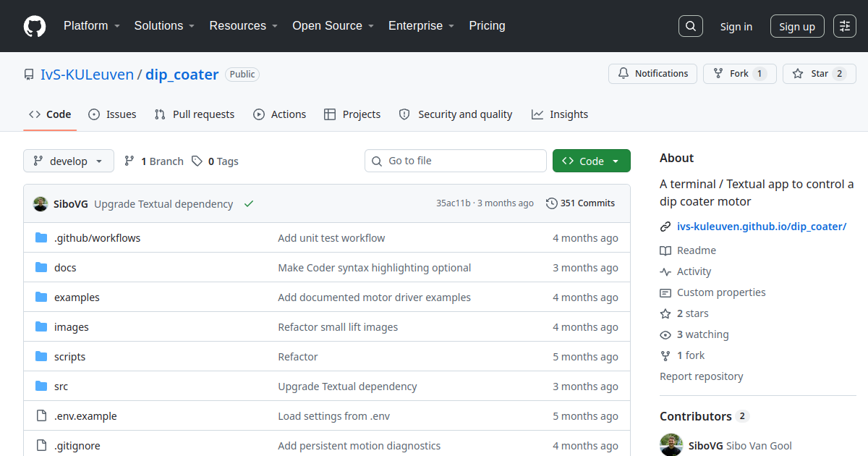Viewport: 868px width, 456px height.
Task: Click the repository icon beside IvS-KULeuven
Action: point(29,75)
